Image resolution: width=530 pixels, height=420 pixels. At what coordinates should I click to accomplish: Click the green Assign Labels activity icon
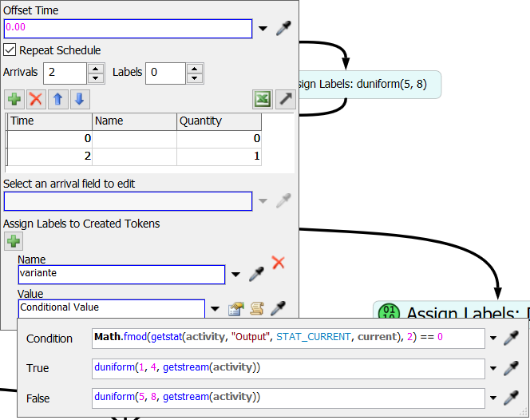(x=389, y=311)
